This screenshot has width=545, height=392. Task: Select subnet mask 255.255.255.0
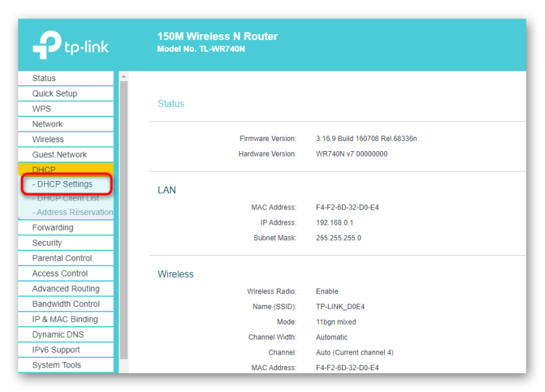point(339,238)
